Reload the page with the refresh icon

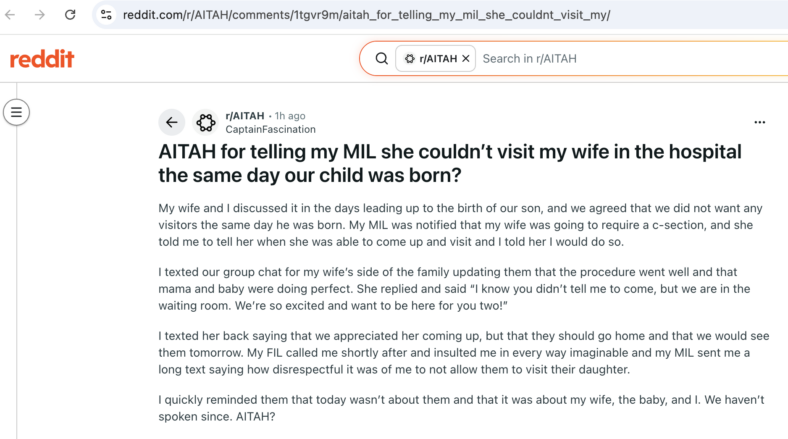tap(70, 15)
